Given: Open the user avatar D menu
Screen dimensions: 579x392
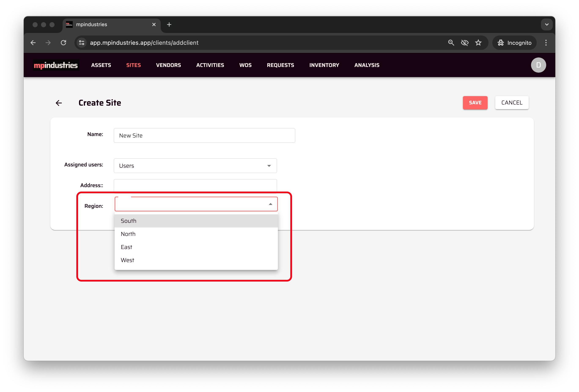Looking at the screenshot, I should point(538,65).
